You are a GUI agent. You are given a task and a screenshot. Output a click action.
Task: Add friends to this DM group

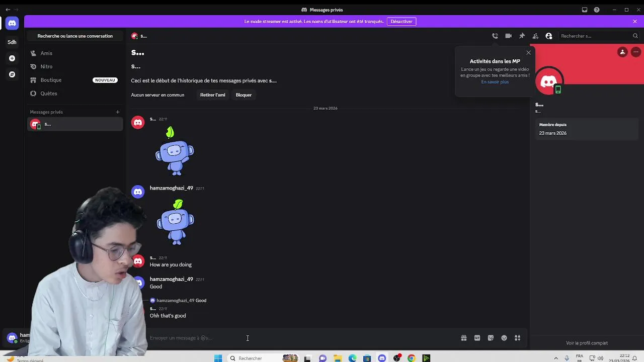(x=535, y=36)
